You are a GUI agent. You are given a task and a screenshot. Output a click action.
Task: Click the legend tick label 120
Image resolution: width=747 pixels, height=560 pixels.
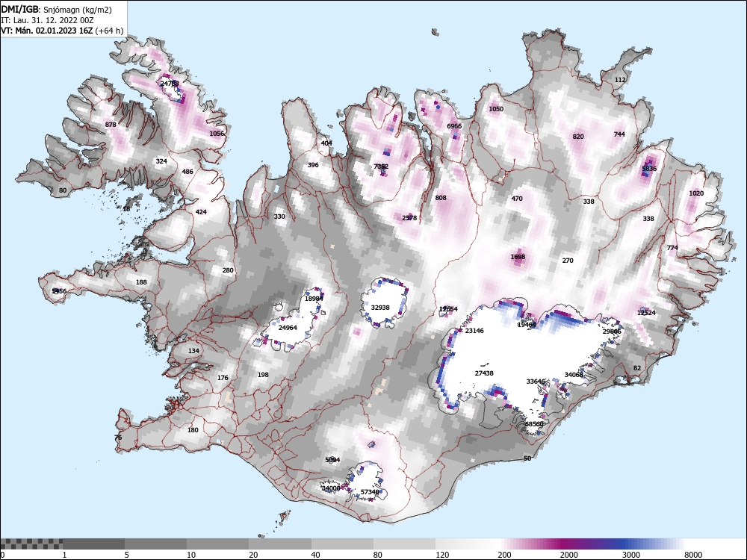(442, 555)
